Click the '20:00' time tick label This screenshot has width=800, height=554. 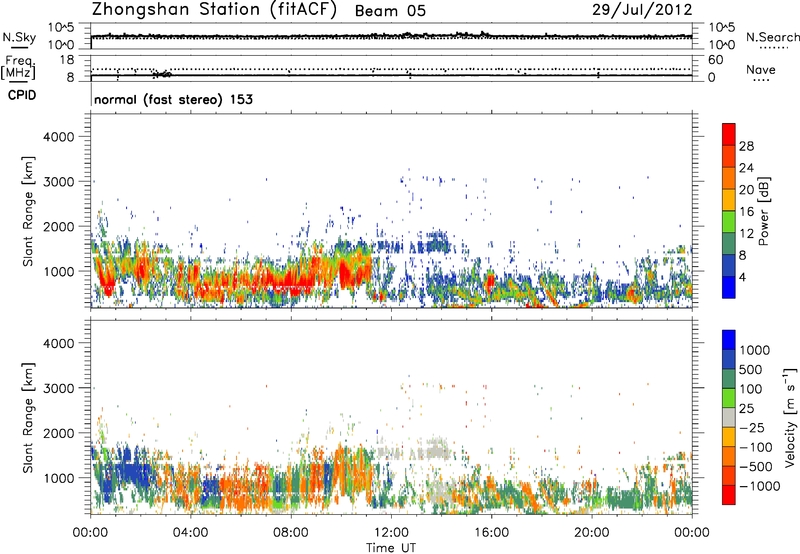(591, 533)
